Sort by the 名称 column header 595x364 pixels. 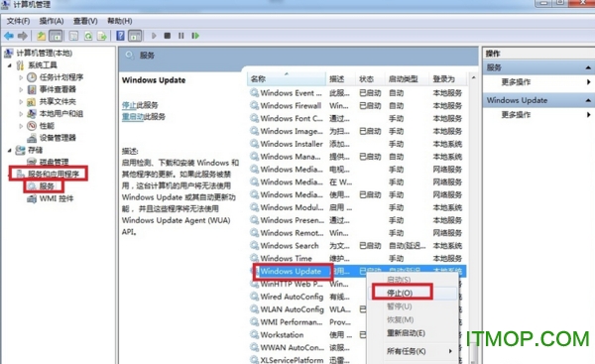point(287,79)
